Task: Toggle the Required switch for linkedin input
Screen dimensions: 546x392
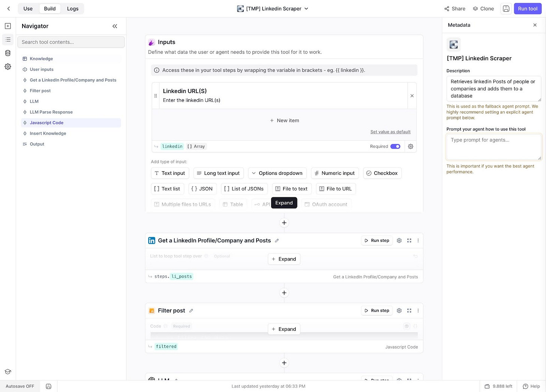Action: 395,147
